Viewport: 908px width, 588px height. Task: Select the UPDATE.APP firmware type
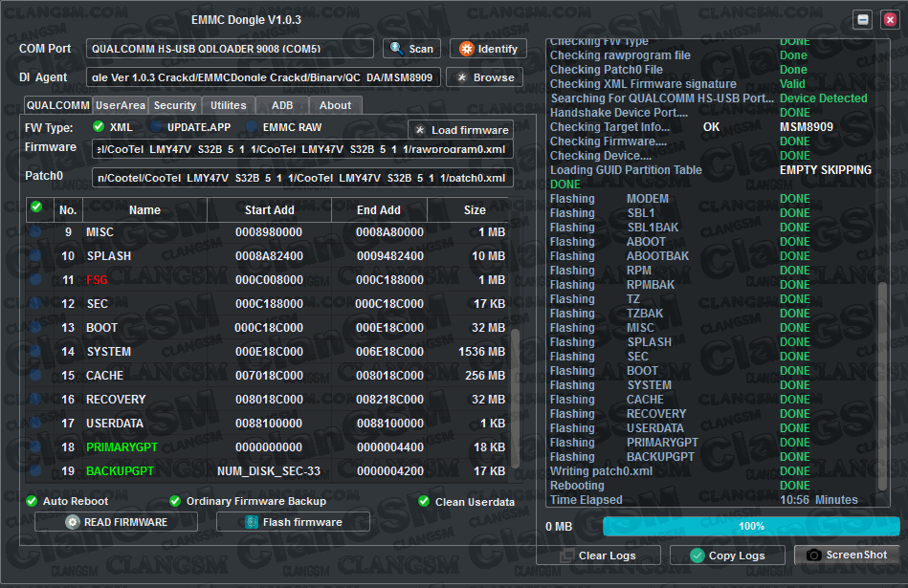[156, 127]
